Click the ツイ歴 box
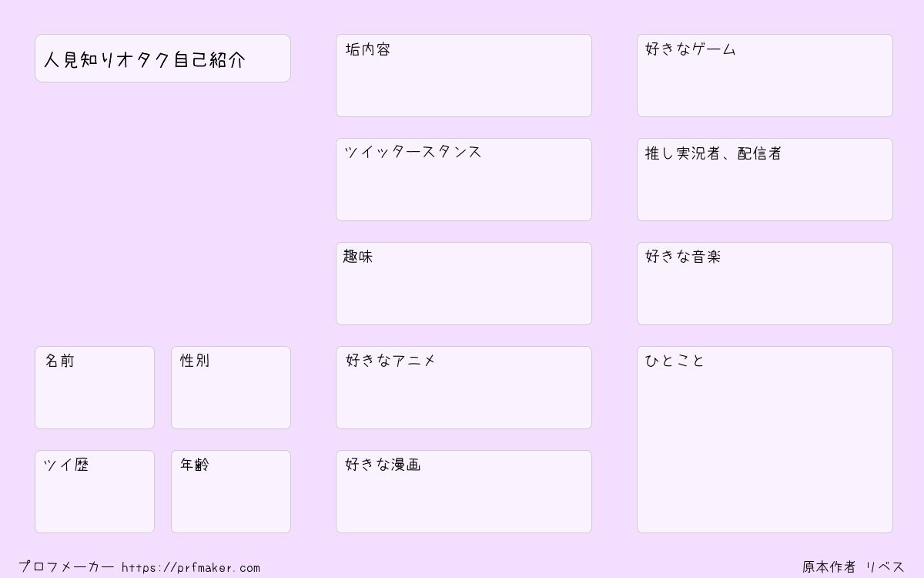Image resolution: width=924 pixels, height=578 pixels. coord(95,492)
